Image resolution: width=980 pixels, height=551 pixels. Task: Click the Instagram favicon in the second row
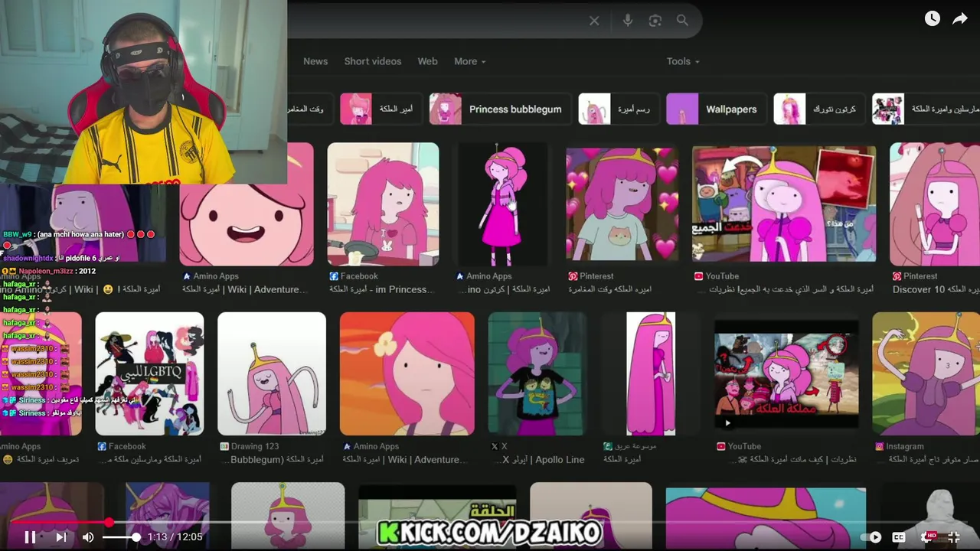880,446
